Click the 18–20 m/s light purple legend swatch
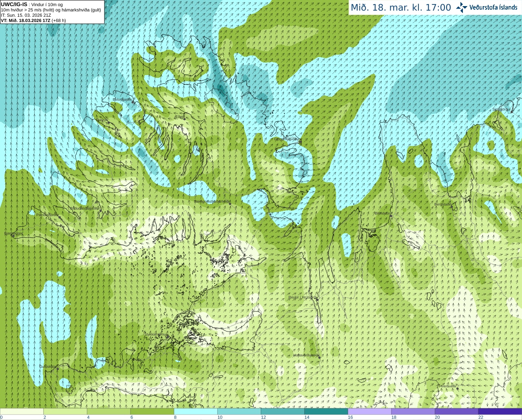The image size is (522, 420). pyautogui.click(x=413, y=411)
